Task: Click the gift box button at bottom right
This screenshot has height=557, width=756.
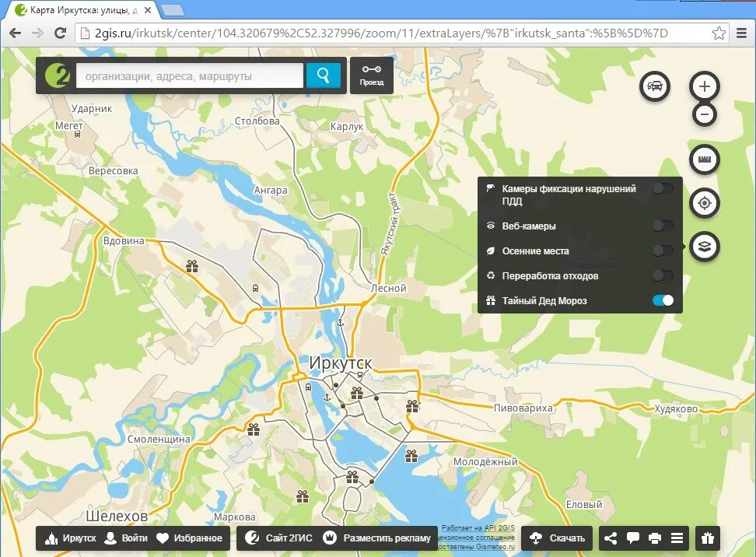Action: (x=707, y=538)
